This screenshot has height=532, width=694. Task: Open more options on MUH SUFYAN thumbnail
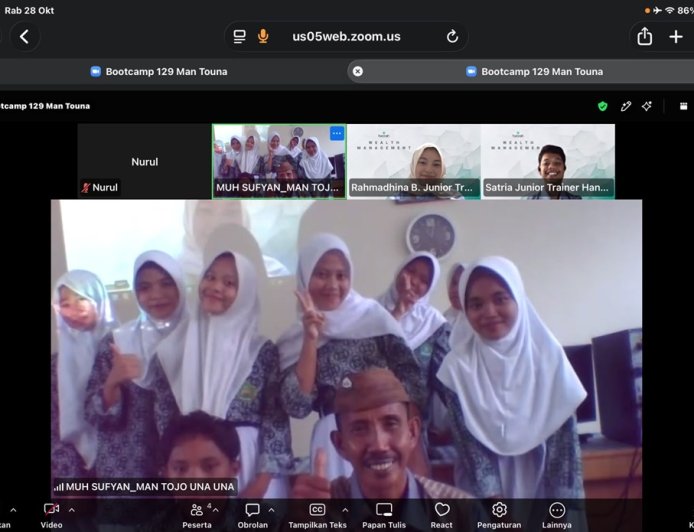[x=337, y=133]
